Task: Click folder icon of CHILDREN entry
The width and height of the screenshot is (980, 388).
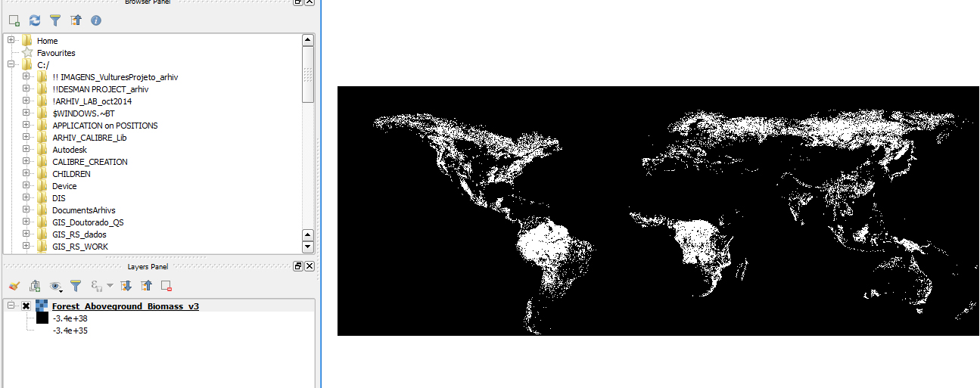Action: [42, 174]
